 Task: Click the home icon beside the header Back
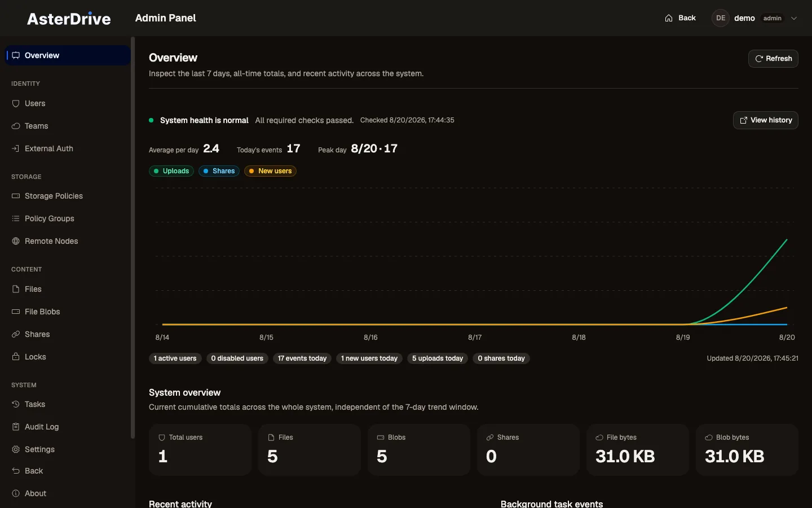[669, 18]
